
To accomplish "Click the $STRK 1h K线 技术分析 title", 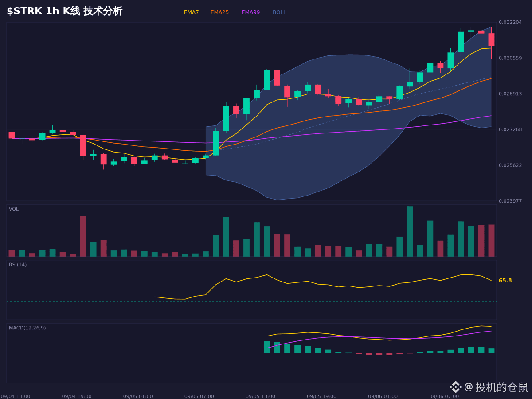I will 64,11.
